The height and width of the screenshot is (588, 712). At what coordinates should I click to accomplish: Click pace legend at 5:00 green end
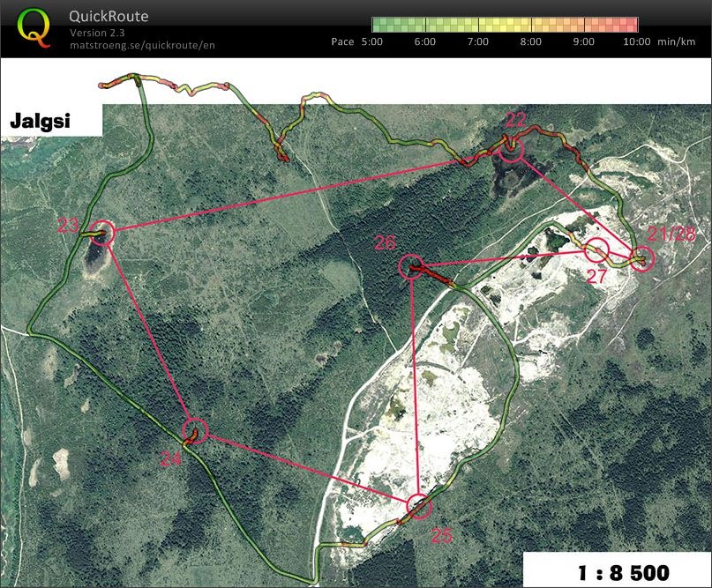point(376,25)
